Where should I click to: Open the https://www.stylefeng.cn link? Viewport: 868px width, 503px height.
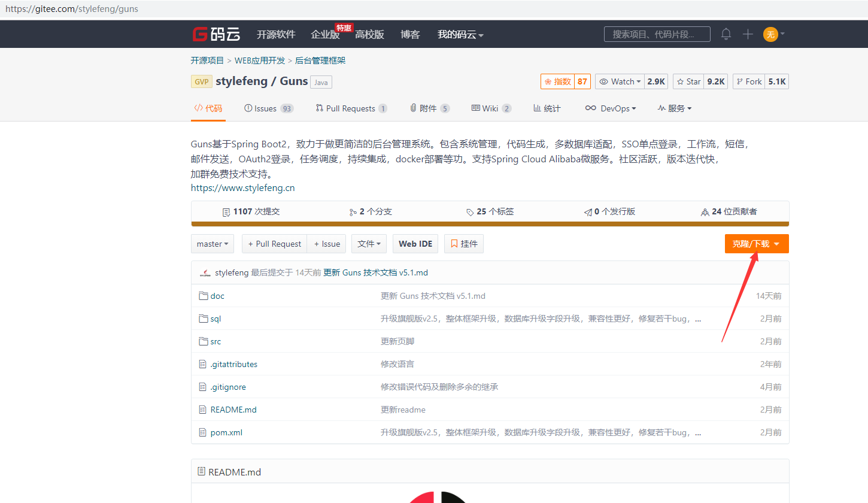(243, 188)
